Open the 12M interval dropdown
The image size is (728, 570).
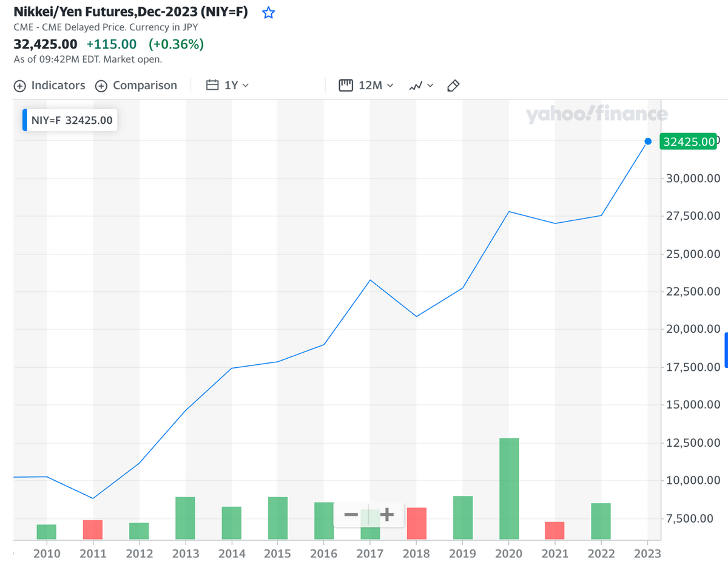(366, 86)
